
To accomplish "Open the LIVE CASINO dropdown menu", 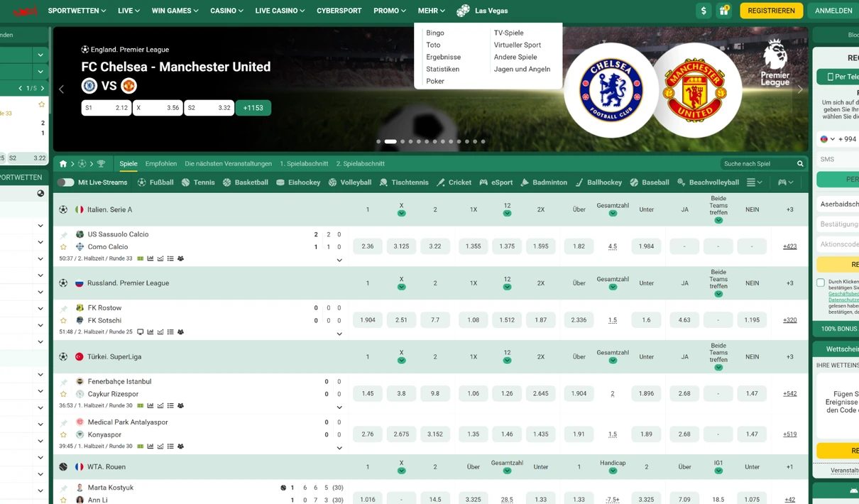I will pyautogui.click(x=280, y=11).
